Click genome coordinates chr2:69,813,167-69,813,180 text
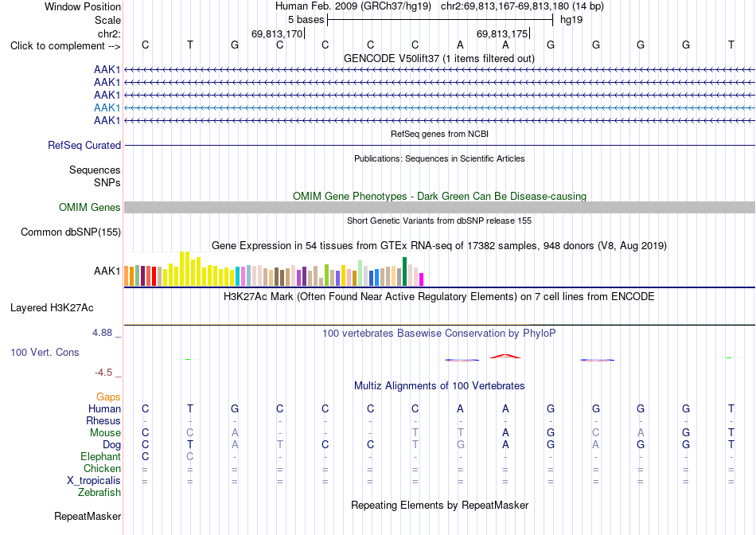 (505, 6)
